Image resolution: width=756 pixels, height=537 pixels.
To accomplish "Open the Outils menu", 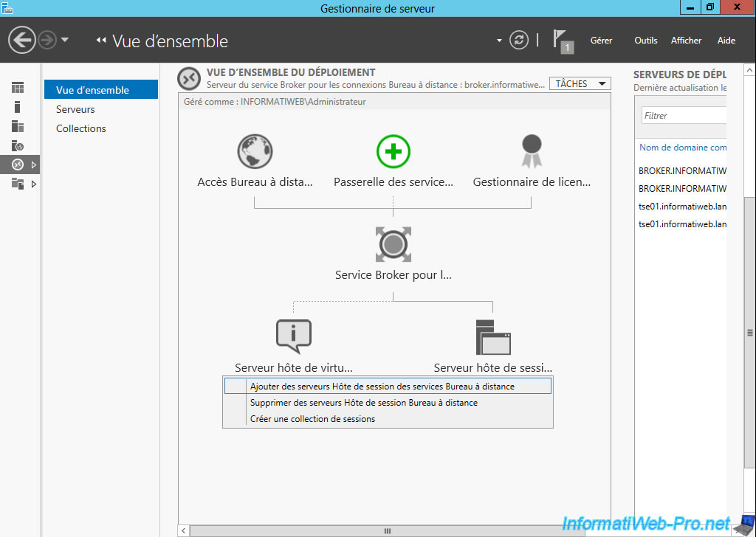I will point(645,41).
